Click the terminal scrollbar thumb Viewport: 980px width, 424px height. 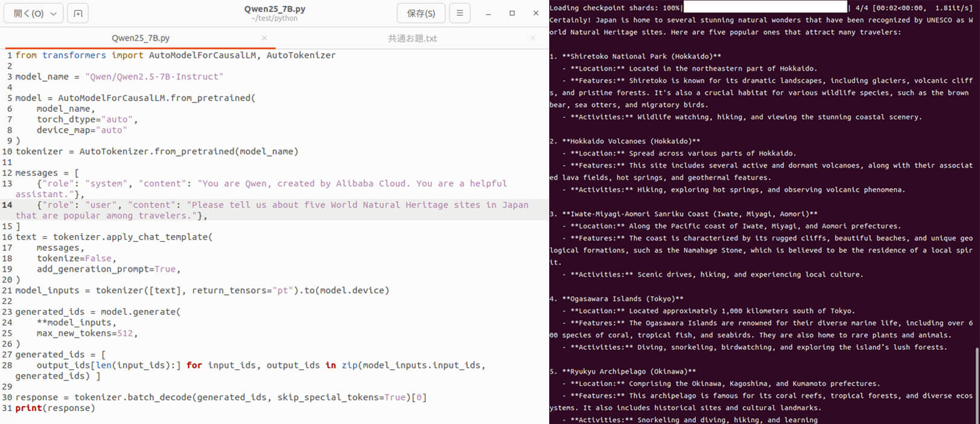[x=977, y=385]
